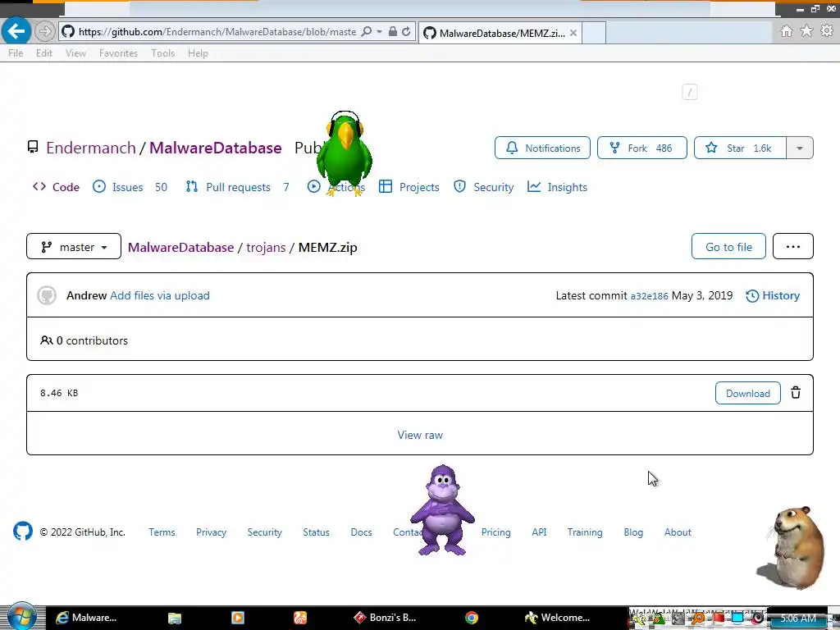Click the Andrew commit author avatar
The width and height of the screenshot is (840, 630).
click(47, 295)
